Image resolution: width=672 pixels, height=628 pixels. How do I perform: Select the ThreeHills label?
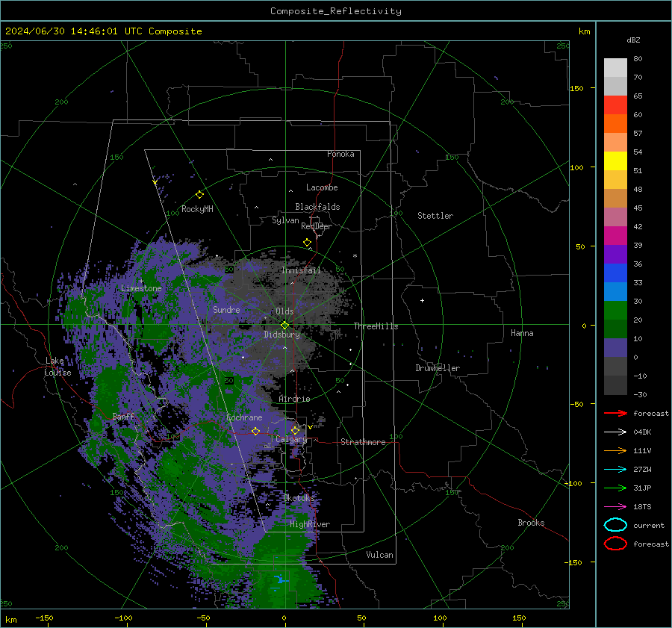[376, 326]
